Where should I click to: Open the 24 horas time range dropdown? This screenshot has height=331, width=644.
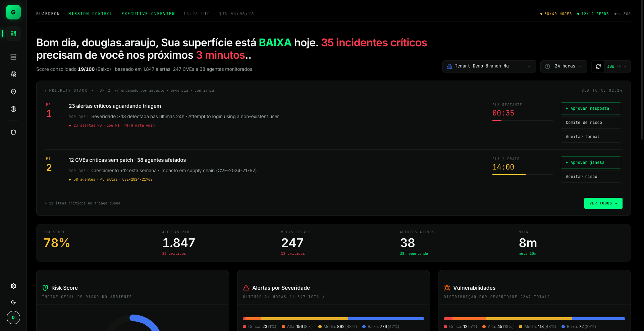pyautogui.click(x=563, y=66)
